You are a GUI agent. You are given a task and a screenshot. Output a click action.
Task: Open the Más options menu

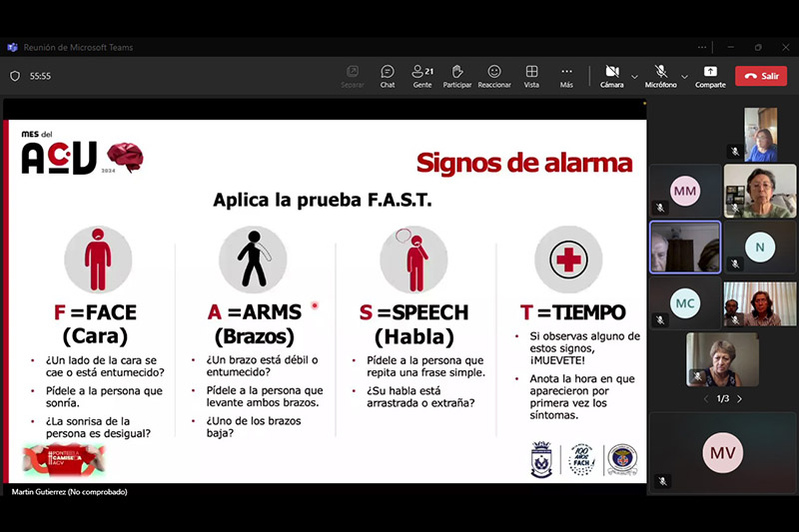pos(566,77)
